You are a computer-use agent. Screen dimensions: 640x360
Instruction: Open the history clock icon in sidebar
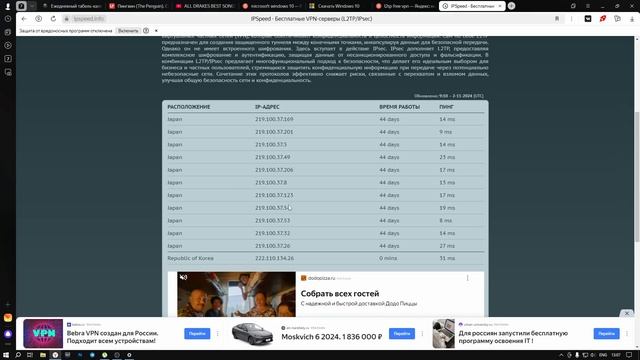[x=8, y=19]
